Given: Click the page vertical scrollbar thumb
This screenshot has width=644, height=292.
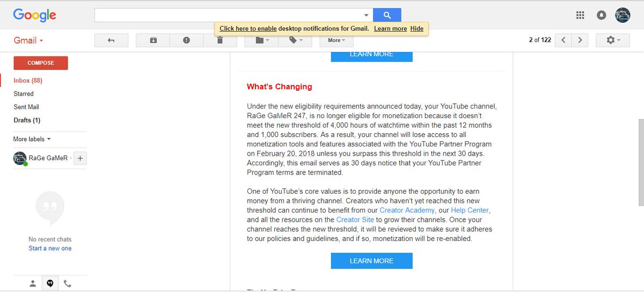Looking at the screenshot, I should [641, 163].
